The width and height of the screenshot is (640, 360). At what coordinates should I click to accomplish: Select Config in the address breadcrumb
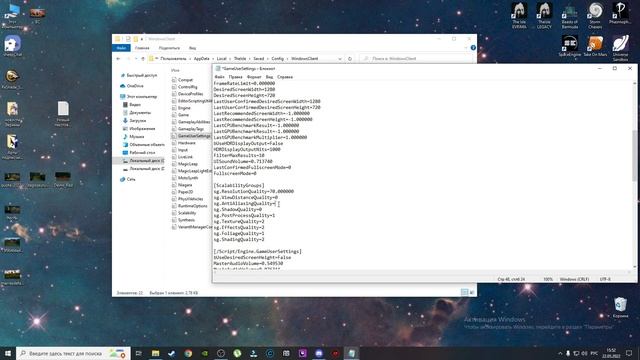278,59
